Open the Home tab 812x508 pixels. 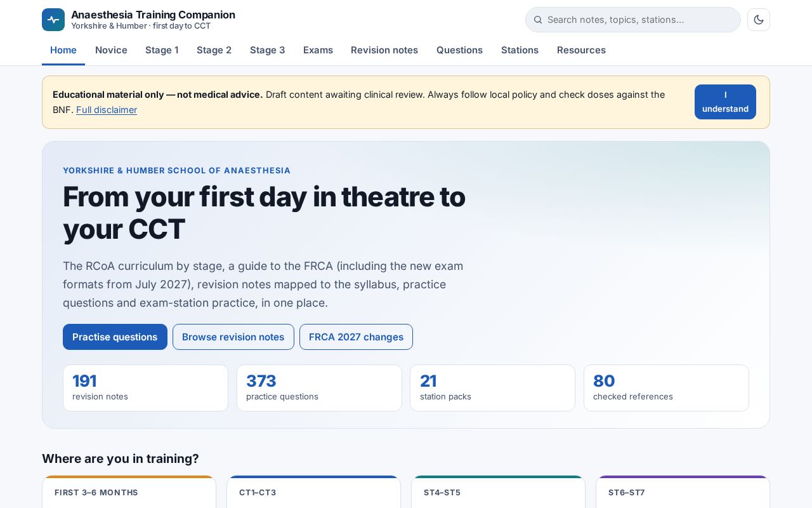[63, 50]
